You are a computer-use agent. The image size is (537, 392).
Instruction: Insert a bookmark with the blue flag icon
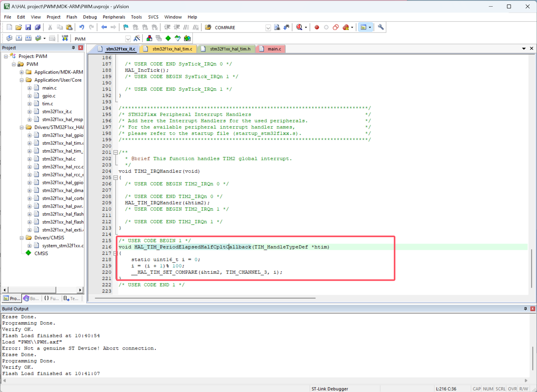click(125, 27)
